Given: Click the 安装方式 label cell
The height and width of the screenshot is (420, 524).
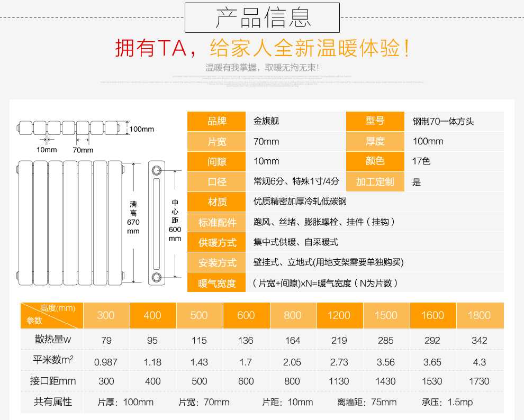Looking at the screenshot, I should click(x=216, y=263).
